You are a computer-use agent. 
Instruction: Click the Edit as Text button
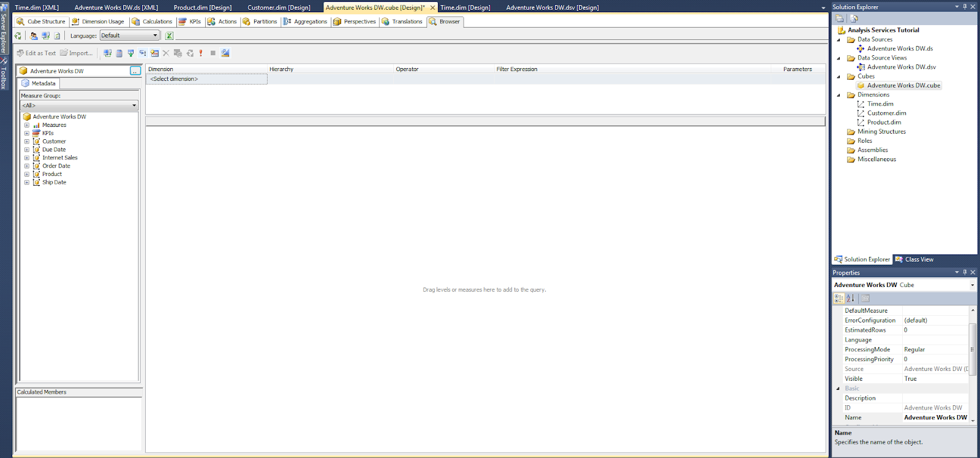click(36, 53)
